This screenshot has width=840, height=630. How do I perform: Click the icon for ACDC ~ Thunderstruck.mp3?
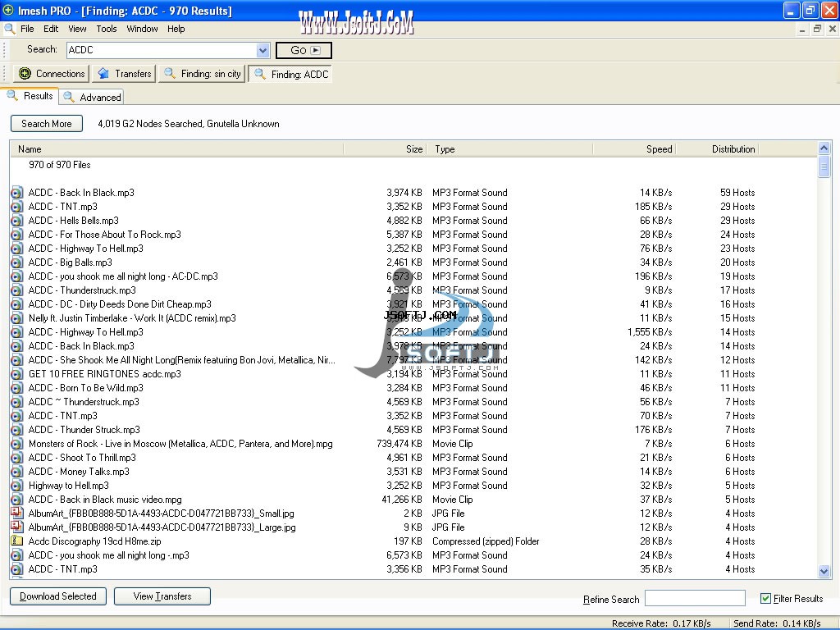point(17,402)
